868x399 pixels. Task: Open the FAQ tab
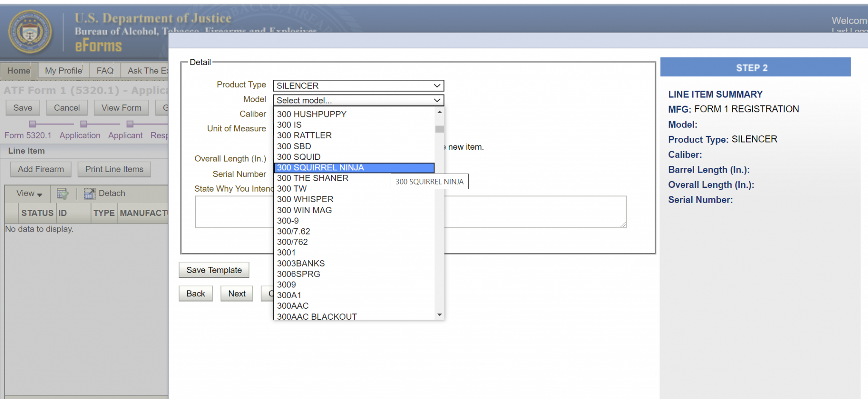tap(105, 71)
